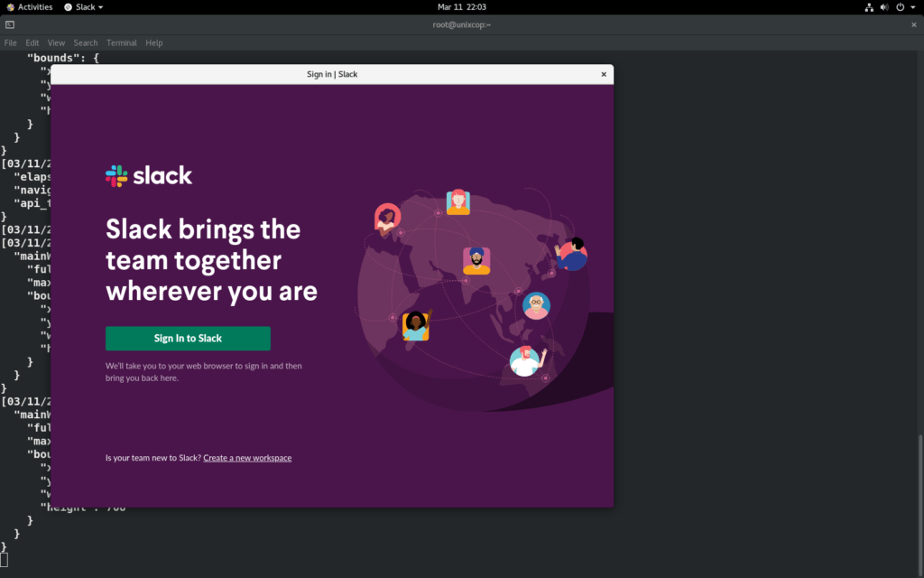Click the pink speech-bubble woman avatar
The height and width of the screenshot is (578, 924).
click(x=387, y=219)
